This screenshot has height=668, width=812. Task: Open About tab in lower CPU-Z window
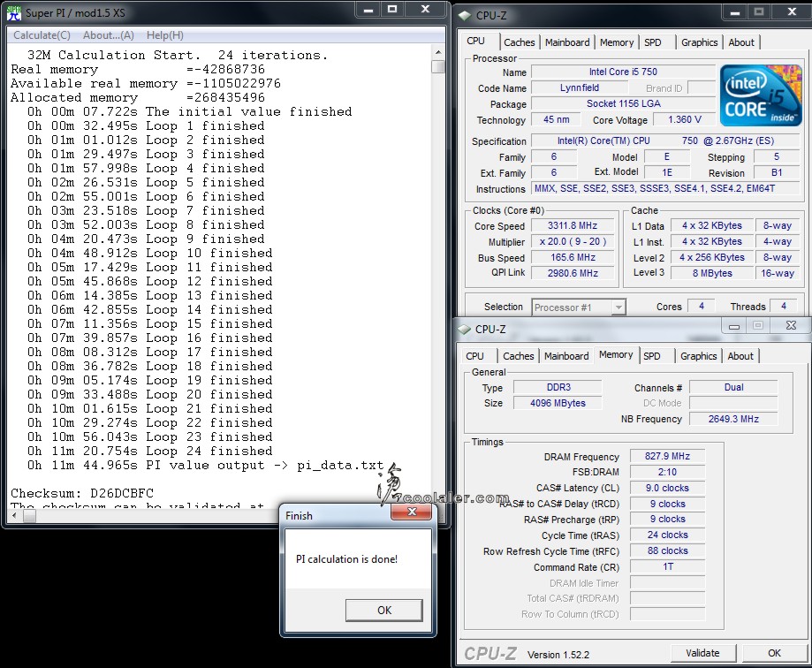[740, 356]
